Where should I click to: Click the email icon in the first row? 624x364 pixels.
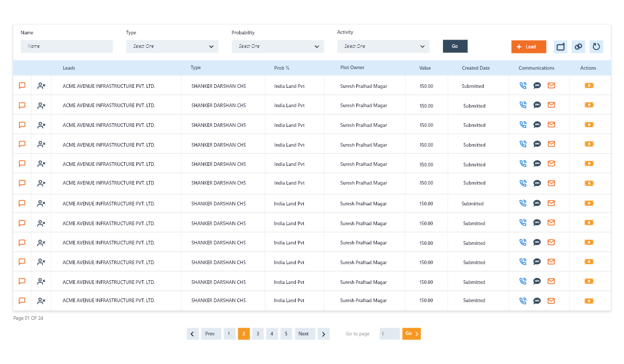point(551,85)
